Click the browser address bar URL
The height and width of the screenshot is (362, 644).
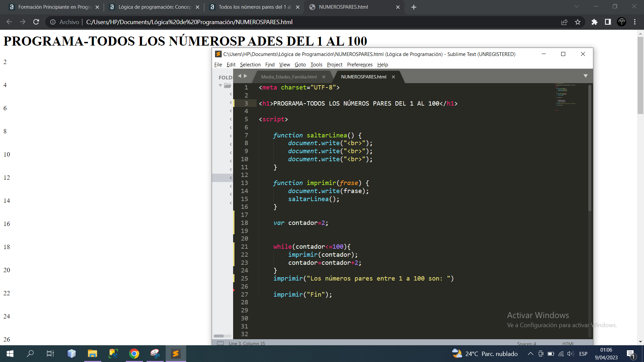[x=189, y=22]
